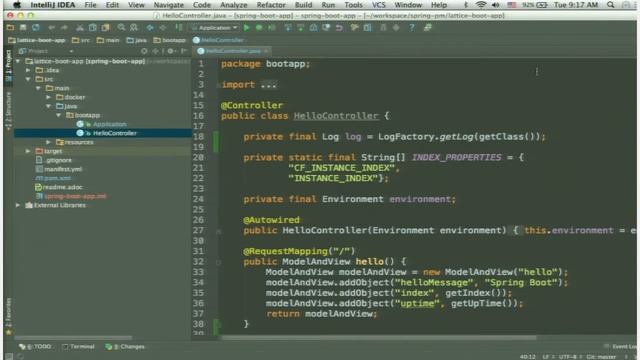Run Application with the green play icon
Image resolution: width=640 pixels, height=360 pixels.
tap(247, 28)
